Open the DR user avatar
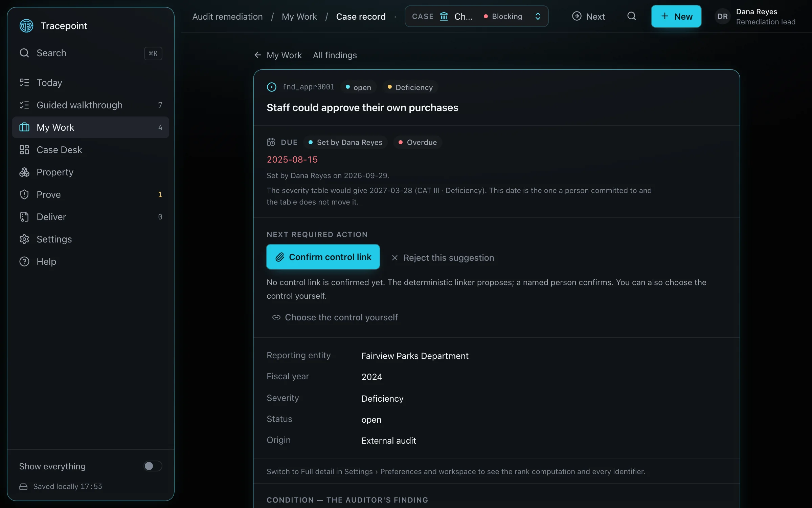812x508 pixels. [722, 16]
